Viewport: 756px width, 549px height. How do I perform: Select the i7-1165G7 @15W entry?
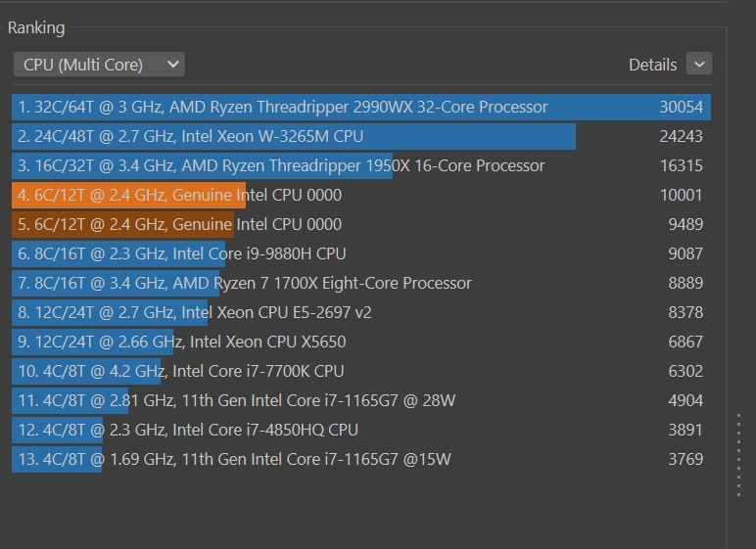(x=234, y=459)
